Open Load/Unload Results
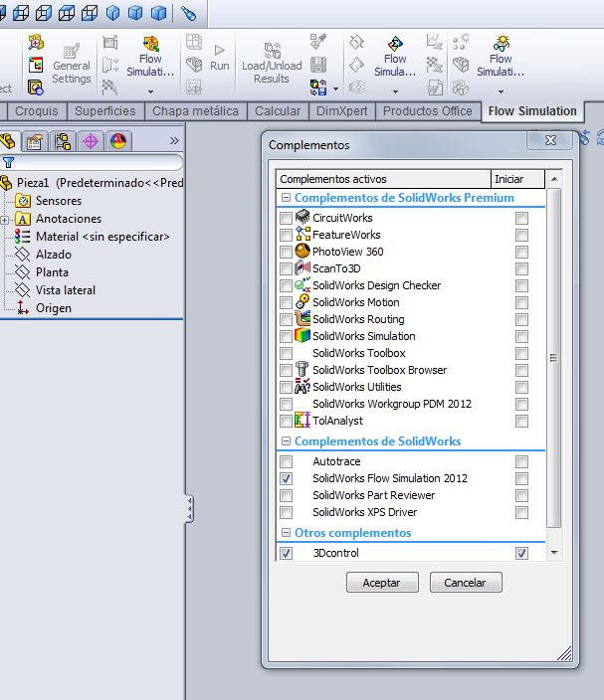This screenshot has height=700, width=604. [272, 63]
